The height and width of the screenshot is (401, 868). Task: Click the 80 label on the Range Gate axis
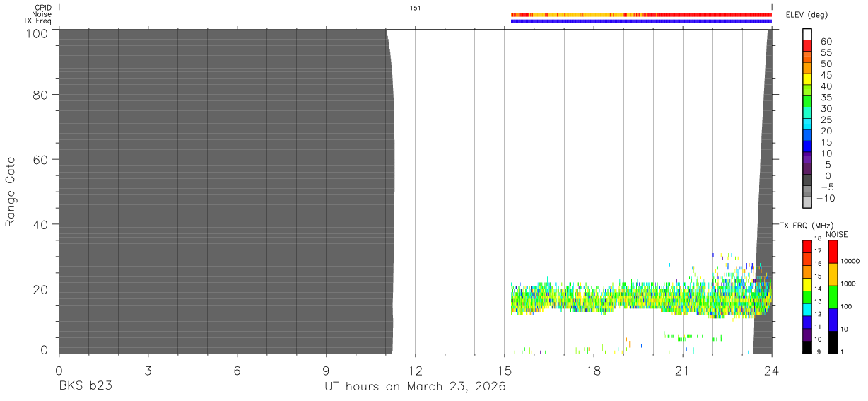41,95
